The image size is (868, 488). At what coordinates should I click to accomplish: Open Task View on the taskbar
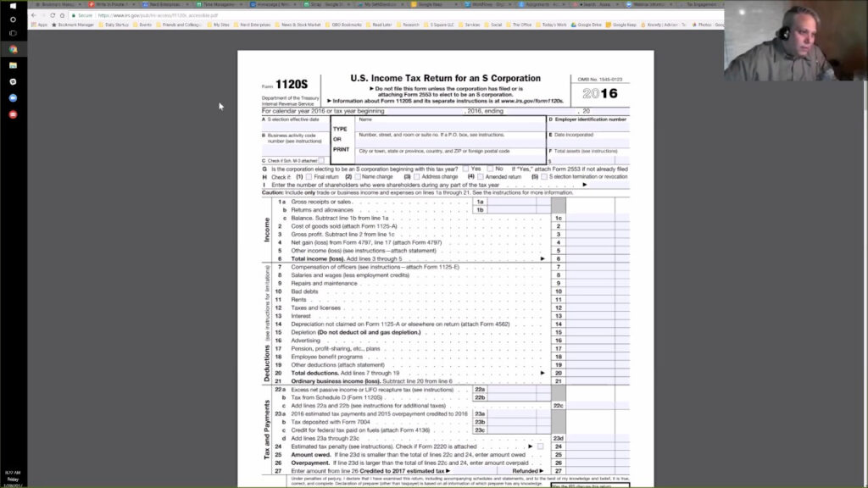[14, 33]
